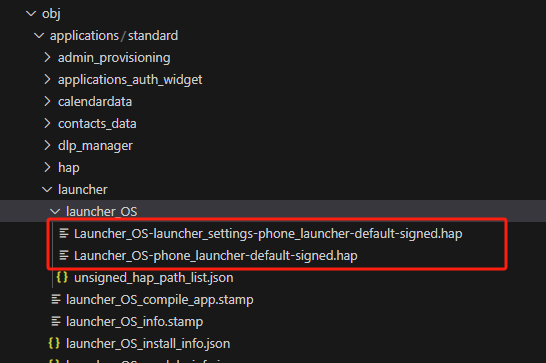Click the JSON braces icon of launcher_OS_install_info.json
Viewport: 546px width, 363px height.
tap(54, 343)
